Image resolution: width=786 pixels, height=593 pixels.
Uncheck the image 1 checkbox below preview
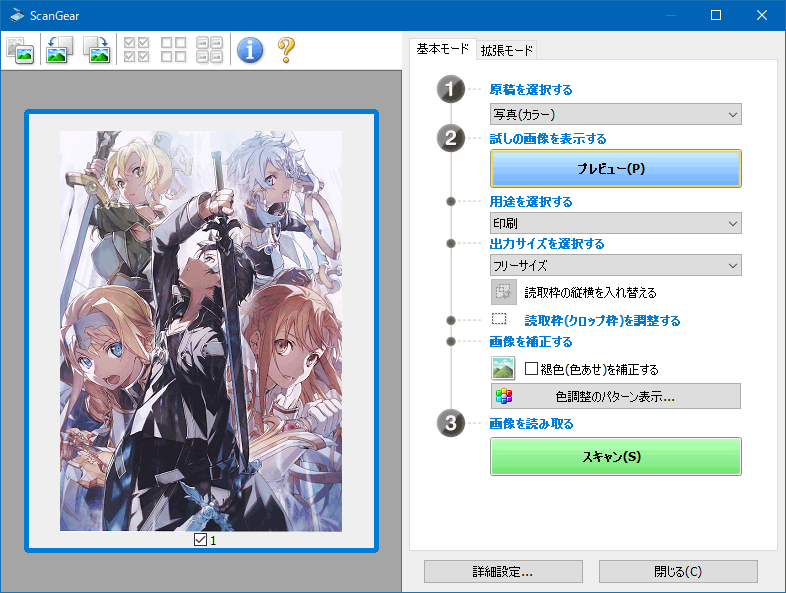(x=200, y=540)
